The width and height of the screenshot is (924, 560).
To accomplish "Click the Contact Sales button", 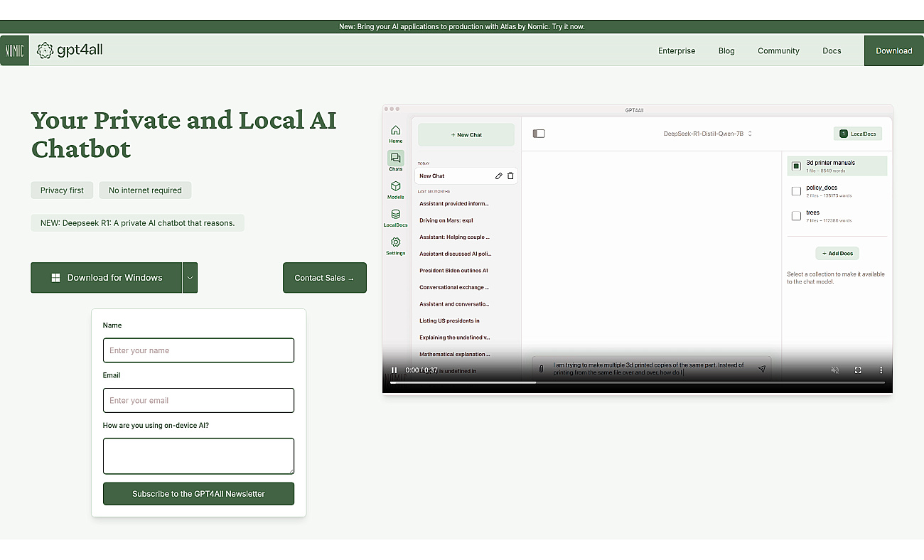I will [x=325, y=278].
